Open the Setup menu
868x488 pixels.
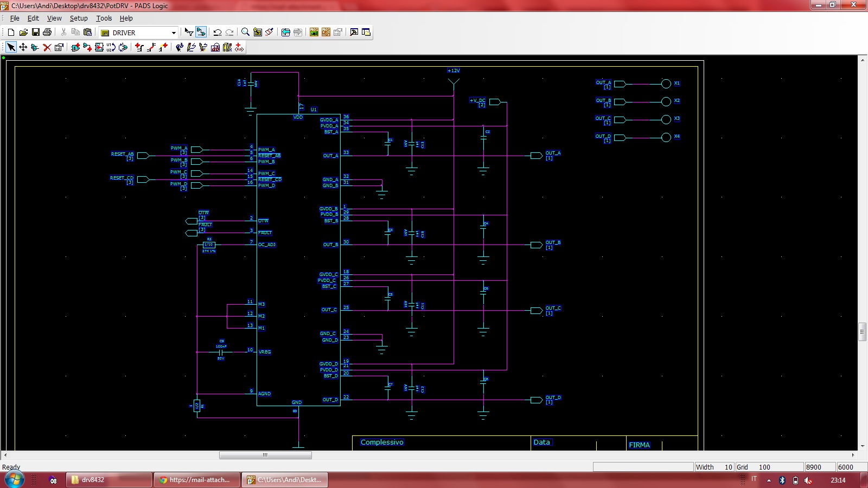[79, 18]
